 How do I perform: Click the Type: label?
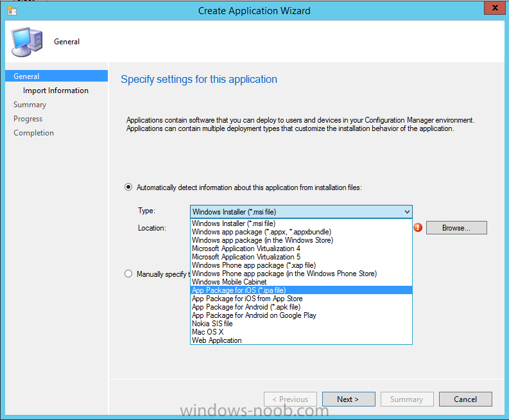coord(146,211)
